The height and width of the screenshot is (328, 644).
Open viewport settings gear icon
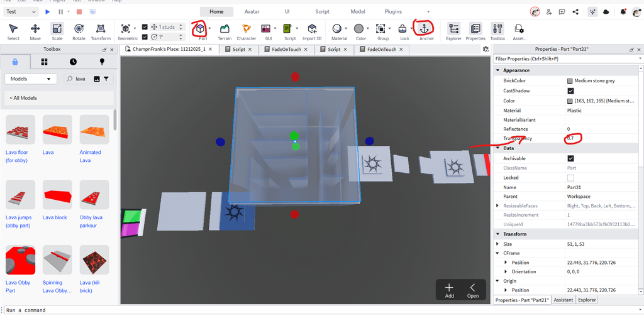[486, 49]
